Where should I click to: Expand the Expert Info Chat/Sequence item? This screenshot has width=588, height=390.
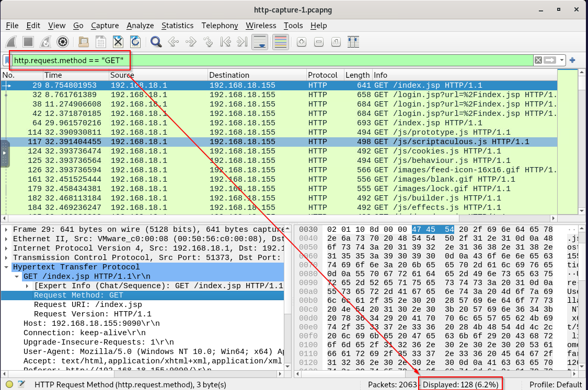27,286
